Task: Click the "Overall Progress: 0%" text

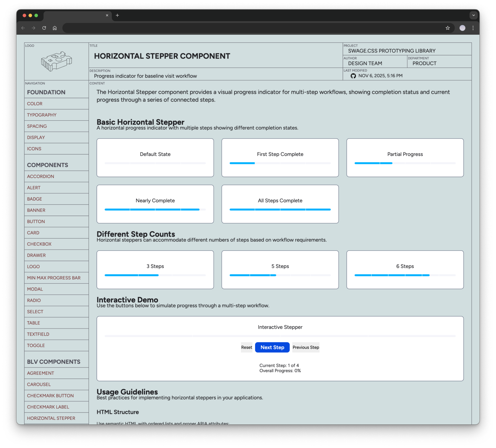Action: [280, 371]
